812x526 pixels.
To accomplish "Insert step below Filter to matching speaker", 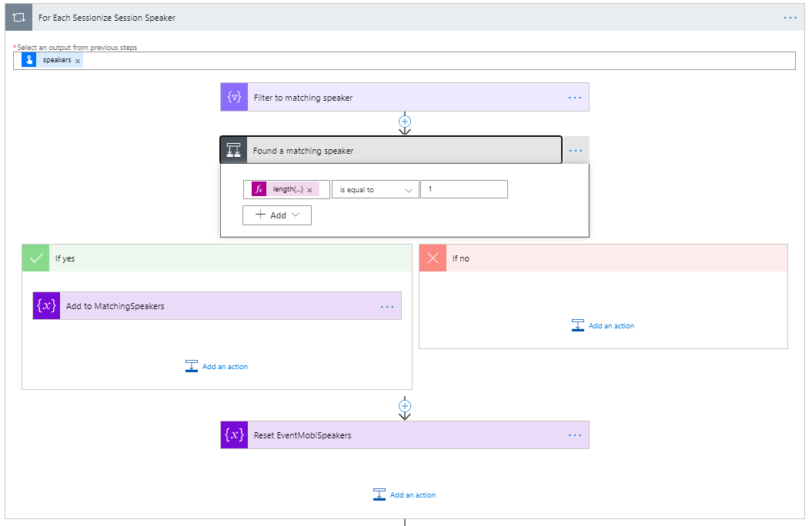I will (405, 122).
